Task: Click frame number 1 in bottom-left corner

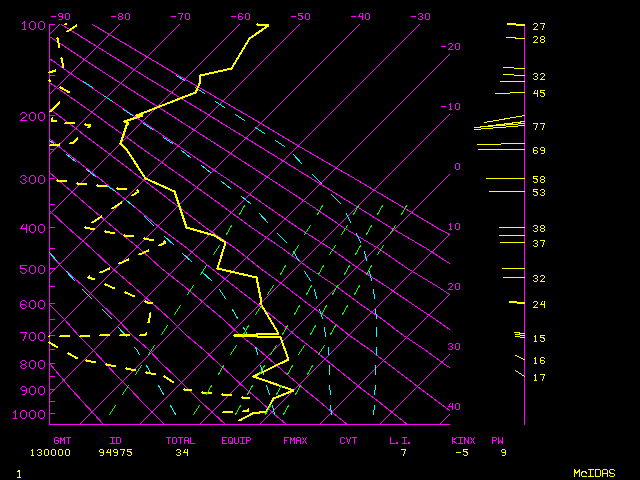Action: [x=19, y=473]
